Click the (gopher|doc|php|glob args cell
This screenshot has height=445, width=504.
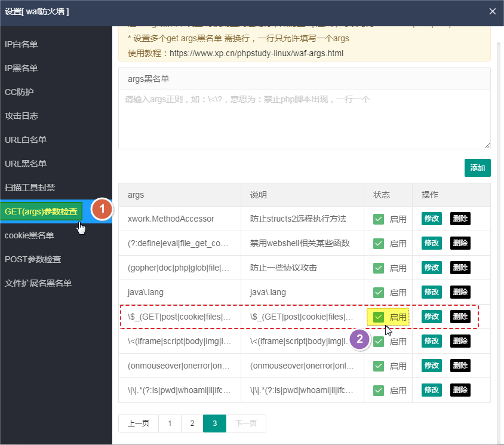point(180,268)
